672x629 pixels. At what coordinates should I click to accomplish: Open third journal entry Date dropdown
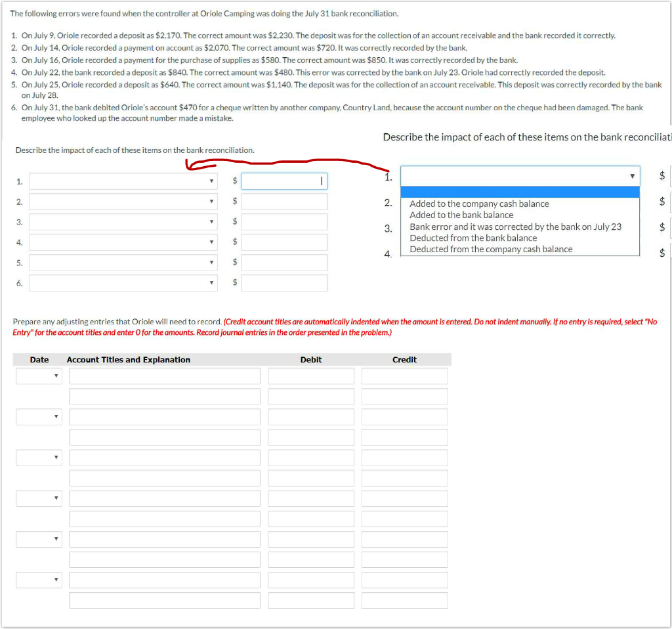click(x=39, y=458)
